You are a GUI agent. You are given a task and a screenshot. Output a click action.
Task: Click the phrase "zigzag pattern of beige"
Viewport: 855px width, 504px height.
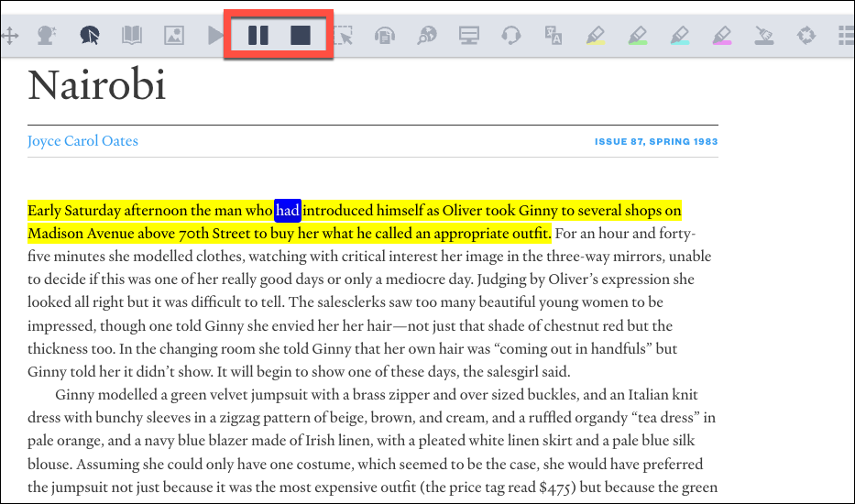click(x=293, y=418)
